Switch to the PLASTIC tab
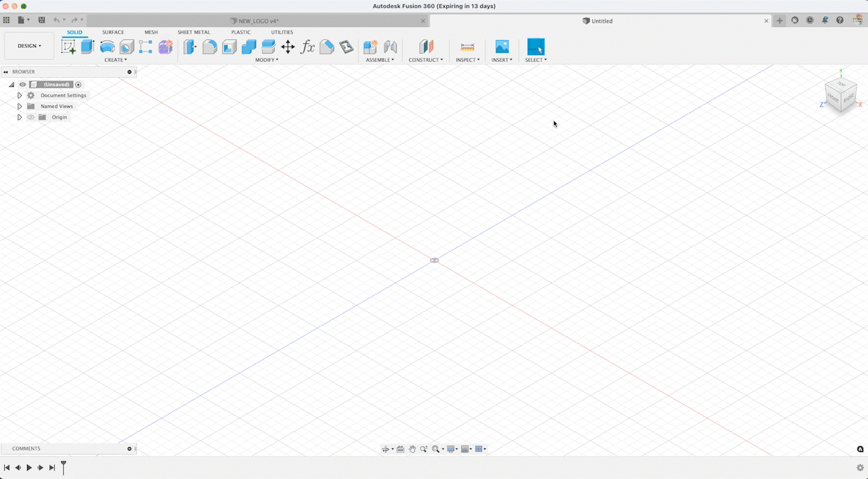868x479 pixels. (241, 32)
